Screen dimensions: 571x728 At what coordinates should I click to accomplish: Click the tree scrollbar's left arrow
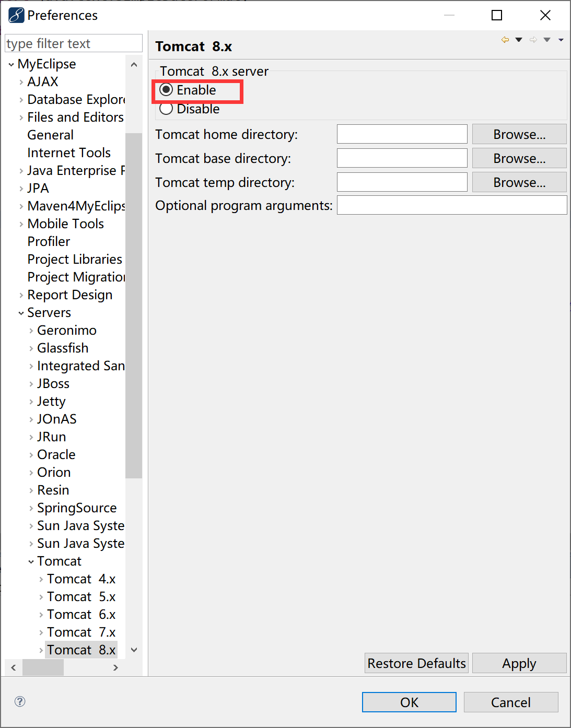point(13,667)
